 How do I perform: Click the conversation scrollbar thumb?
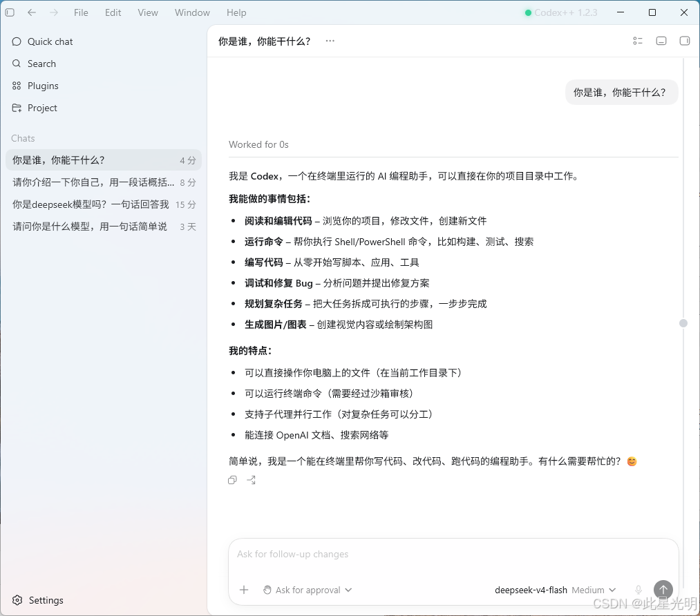click(x=683, y=323)
